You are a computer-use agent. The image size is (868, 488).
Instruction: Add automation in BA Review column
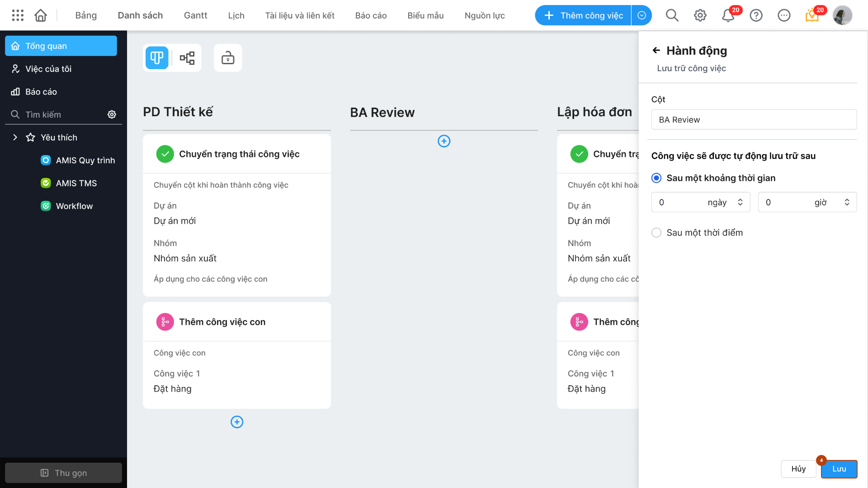(x=444, y=141)
